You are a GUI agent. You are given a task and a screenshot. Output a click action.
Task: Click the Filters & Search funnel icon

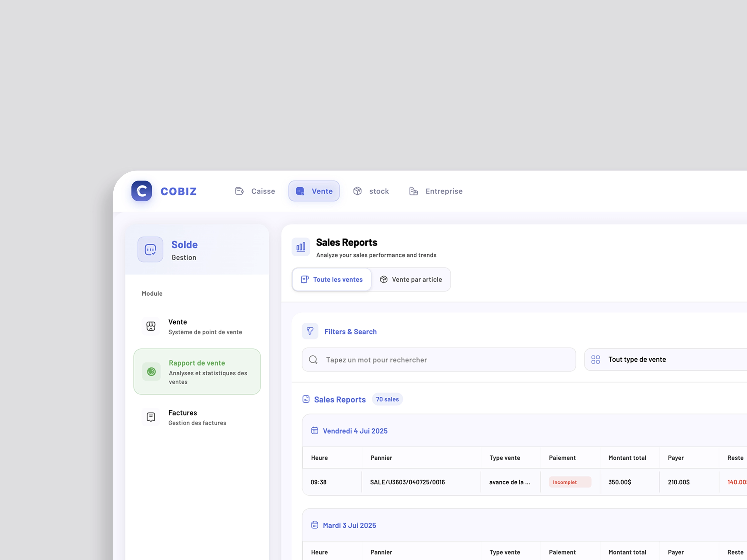(310, 331)
